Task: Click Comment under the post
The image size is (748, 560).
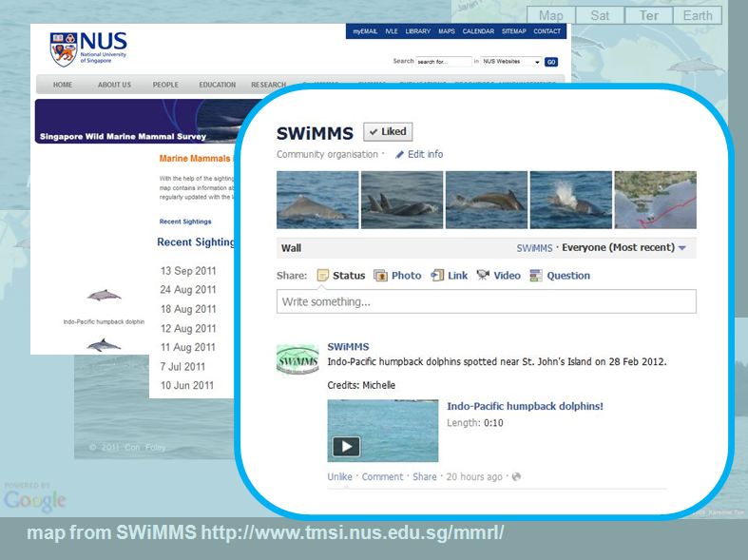Action: click(382, 476)
